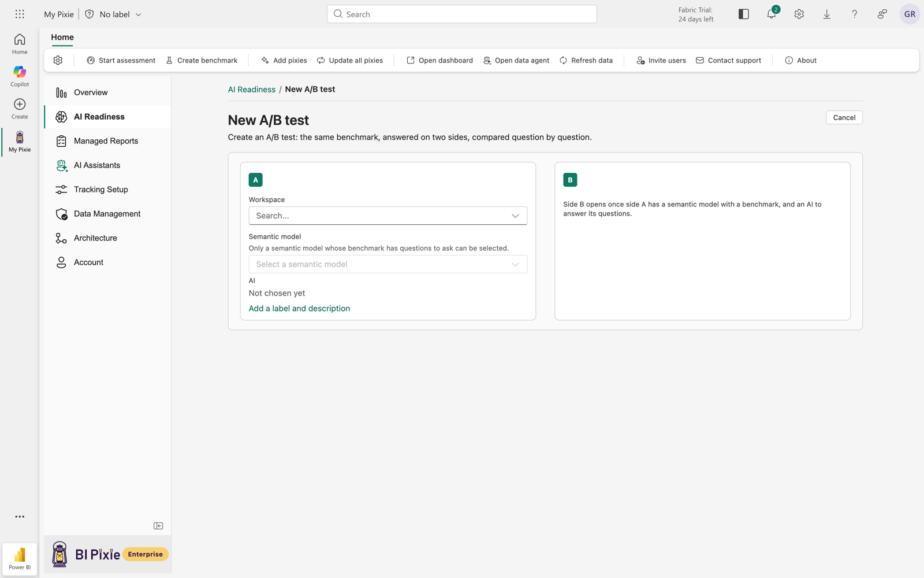Screen dimensions: 924x578
Task: Click AI Readiness breadcrumb link
Action: click(252, 89)
